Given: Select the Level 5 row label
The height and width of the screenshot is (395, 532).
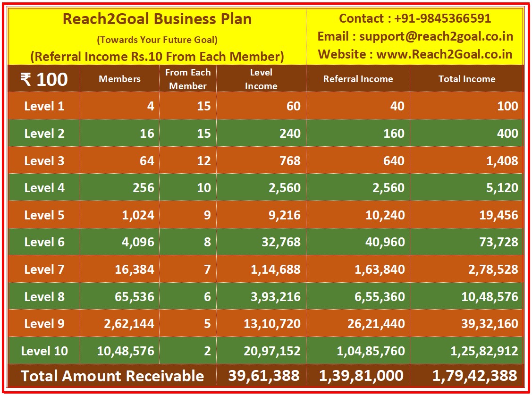Looking at the screenshot, I should tap(44, 215).
